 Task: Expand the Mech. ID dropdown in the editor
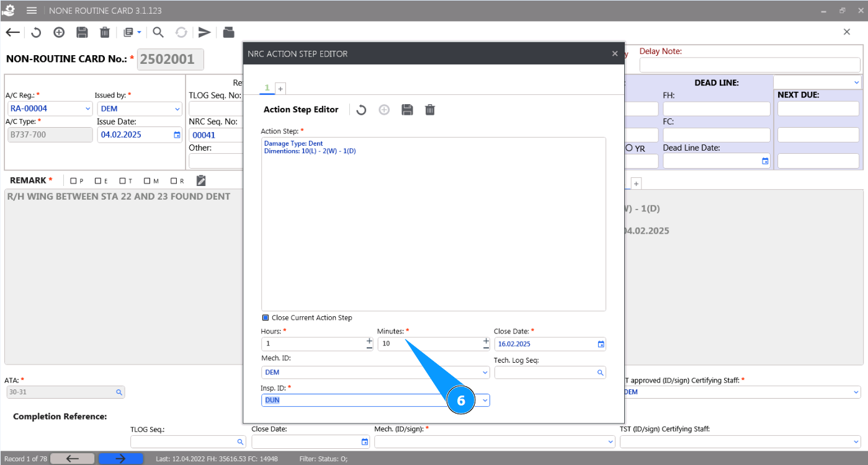pyautogui.click(x=485, y=373)
